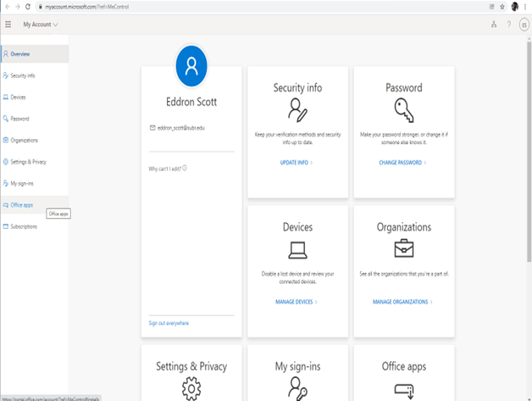Open the Chrome profile picture
Viewport: 532px width, 401px height.
[x=515, y=7]
